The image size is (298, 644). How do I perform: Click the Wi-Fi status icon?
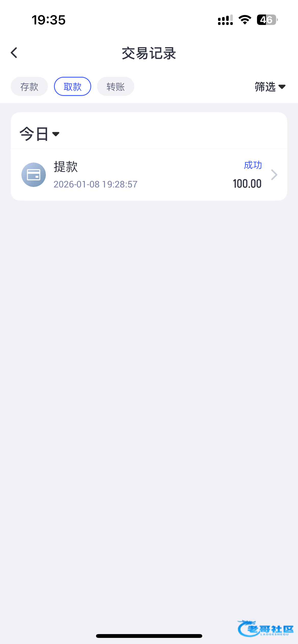[245, 20]
